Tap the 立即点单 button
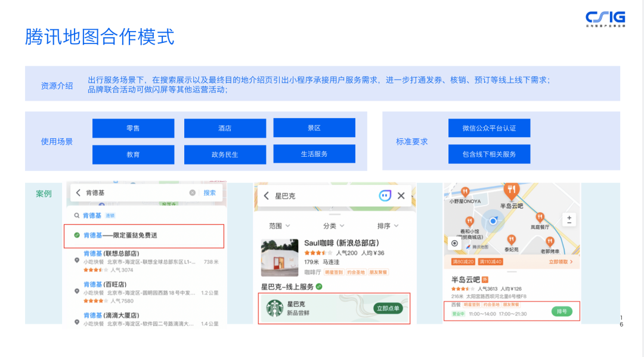Screen dimensions: 644x357 click(388, 308)
